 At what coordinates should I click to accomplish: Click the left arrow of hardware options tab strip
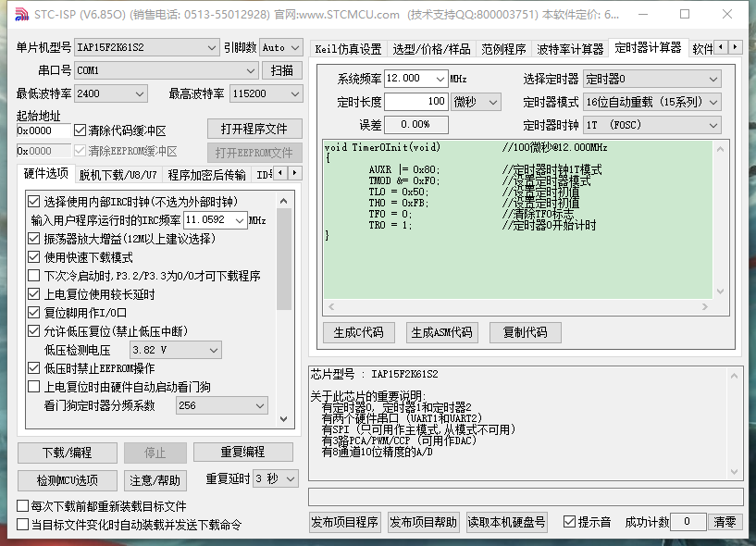280,173
